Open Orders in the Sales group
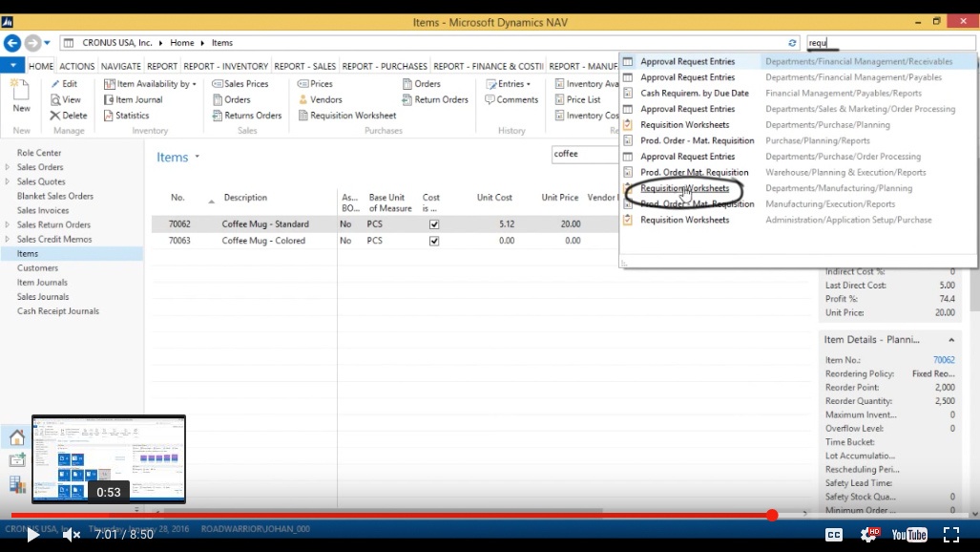The image size is (980, 552). pos(231,99)
